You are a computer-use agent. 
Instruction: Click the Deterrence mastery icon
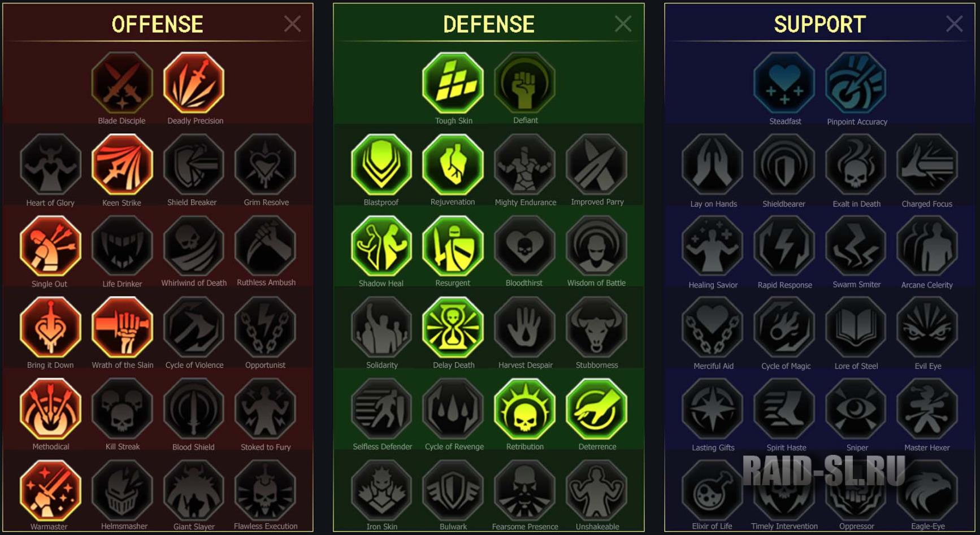click(596, 408)
